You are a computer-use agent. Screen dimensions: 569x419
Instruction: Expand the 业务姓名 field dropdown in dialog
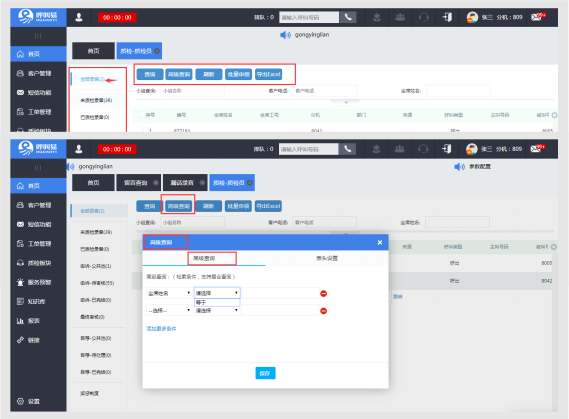click(169, 293)
